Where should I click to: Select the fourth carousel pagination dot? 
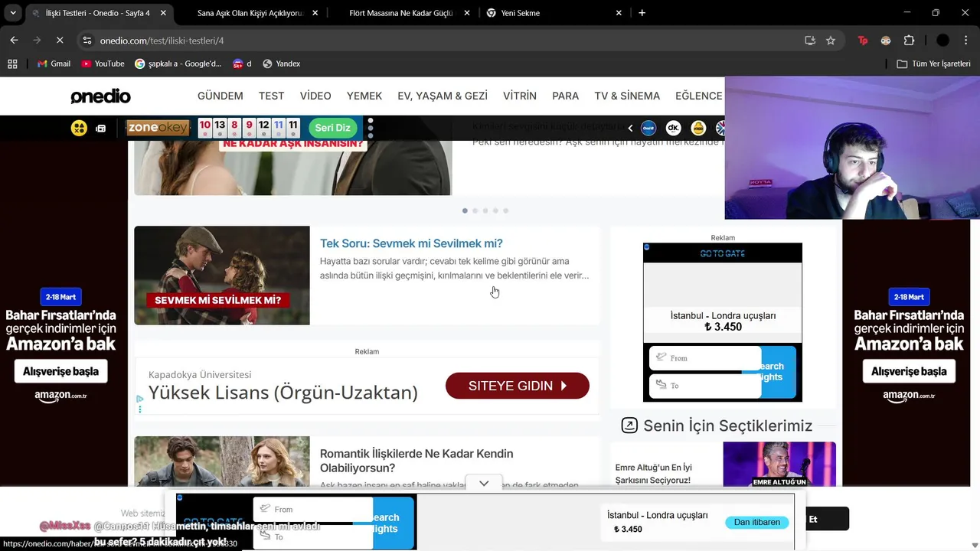[x=495, y=210]
